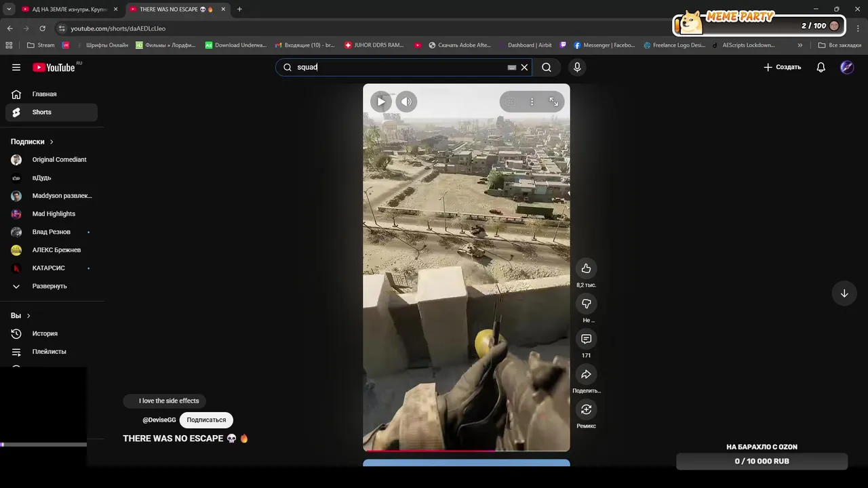
Task: Open Freelance Logo Desi... bookmark
Action: 675,45
